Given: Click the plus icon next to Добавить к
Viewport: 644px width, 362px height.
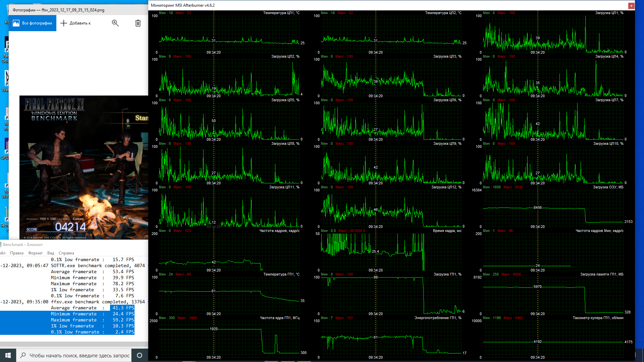Looking at the screenshot, I should tap(64, 23).
